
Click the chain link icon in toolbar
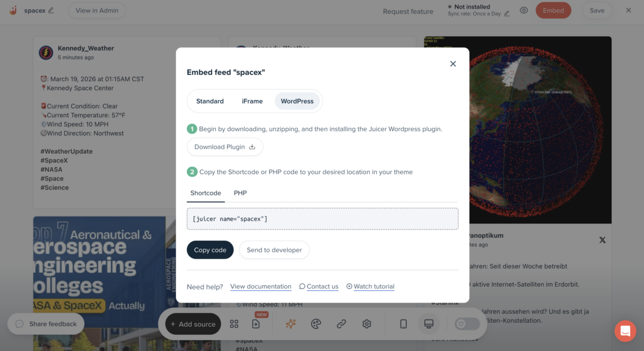pyautogui.click(x=342, y=324)
